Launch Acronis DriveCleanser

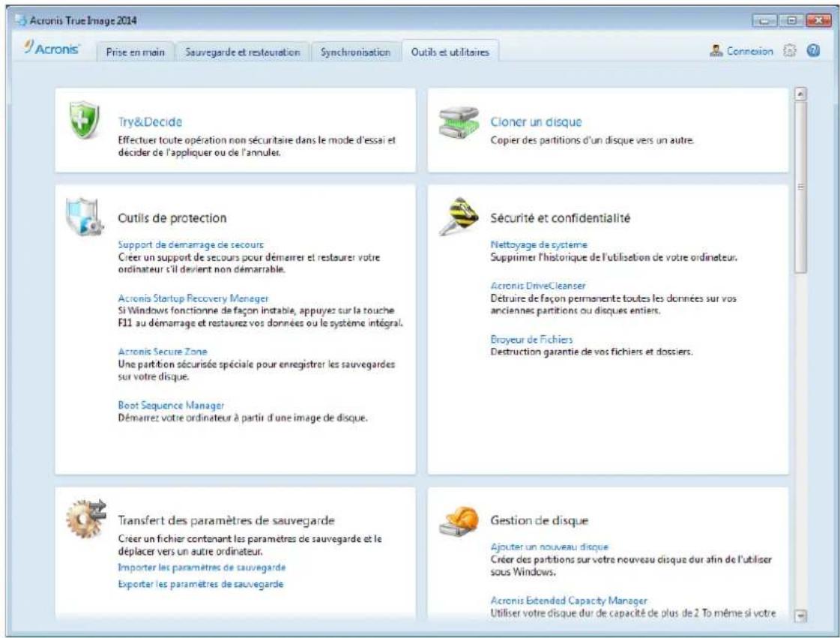point(538,286)
